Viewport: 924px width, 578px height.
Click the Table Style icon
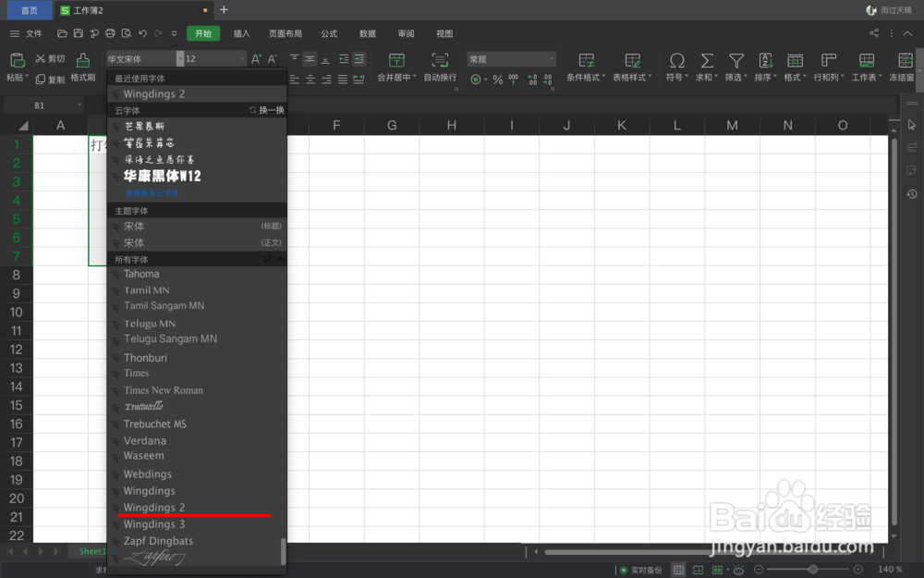coord(632,60)
